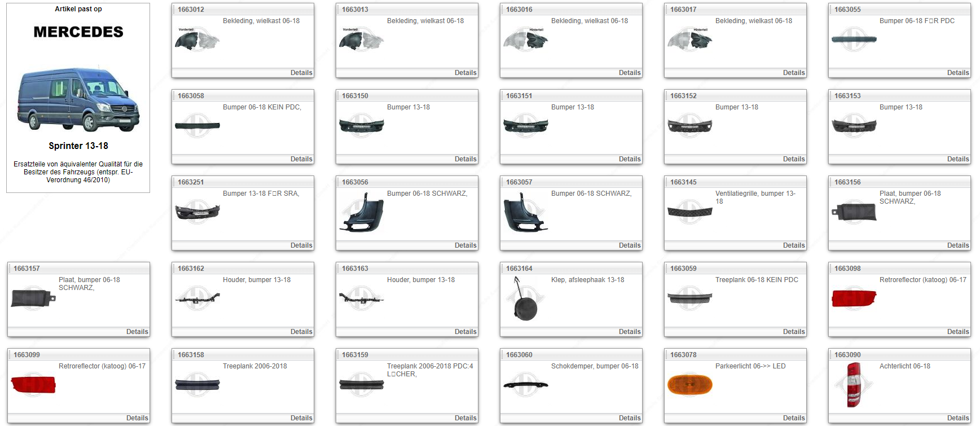The image size is (980, 426).
Task: Click the Achterlicht 06-18 tail light image
Action: tap(854, 385)
